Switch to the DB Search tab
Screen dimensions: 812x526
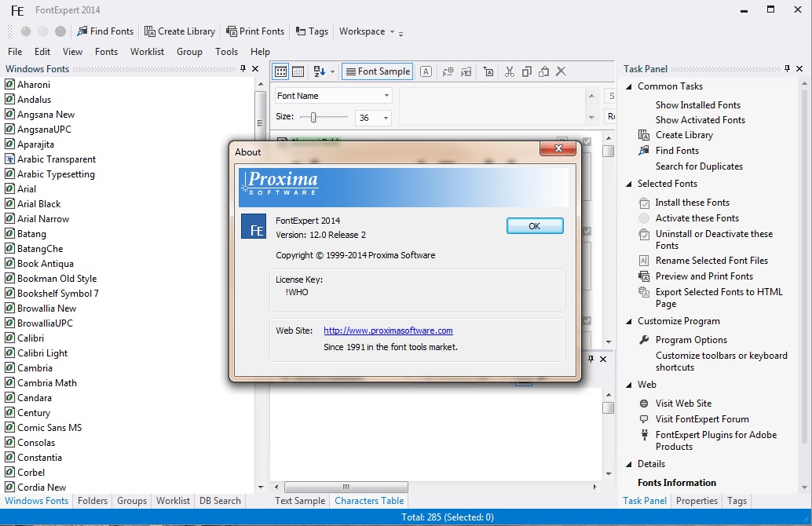coord(220,501)
